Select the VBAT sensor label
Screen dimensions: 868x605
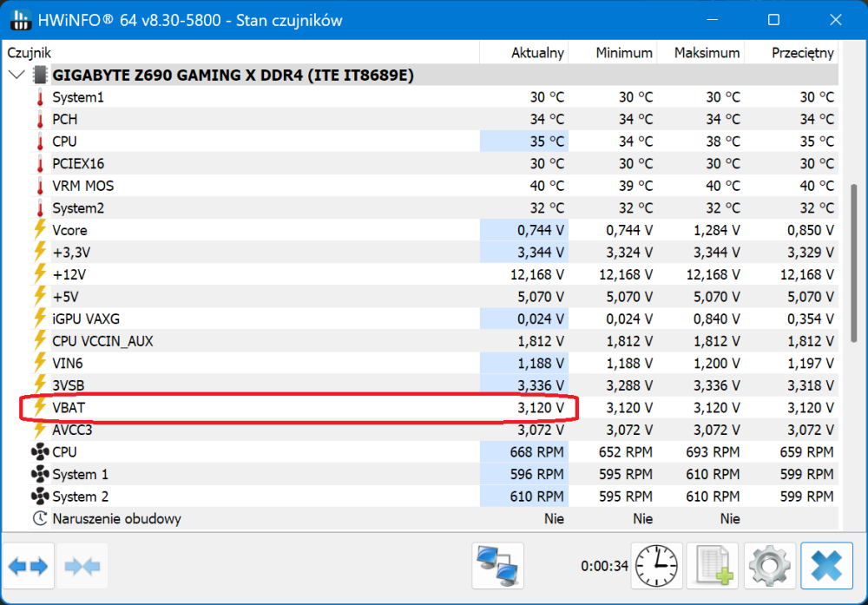[69, 407]
